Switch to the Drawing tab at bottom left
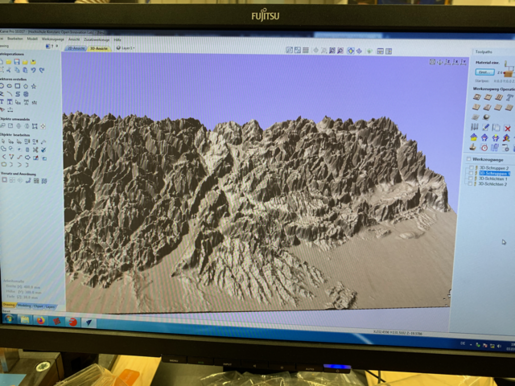The image size is (515, 386). tap(9, 305)
